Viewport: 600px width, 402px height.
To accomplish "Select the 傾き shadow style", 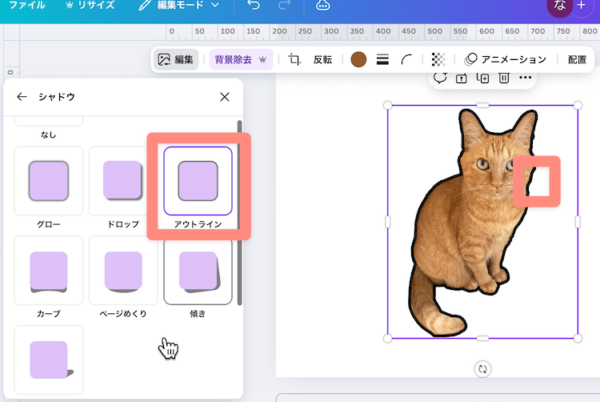I will point(198,270).
